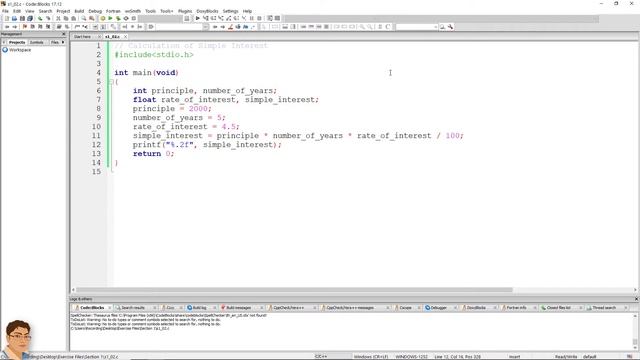
Task: Open the File menu
Action: tap(5, 11)
